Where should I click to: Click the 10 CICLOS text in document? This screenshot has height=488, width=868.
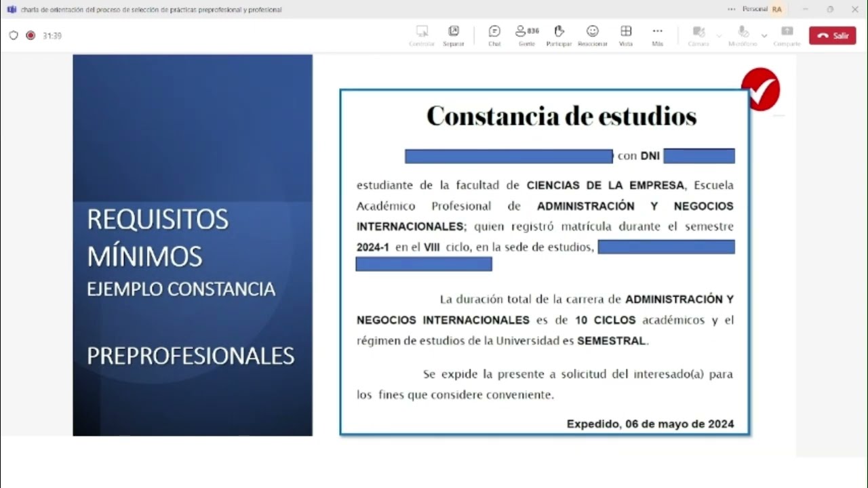tap(606, 320)
